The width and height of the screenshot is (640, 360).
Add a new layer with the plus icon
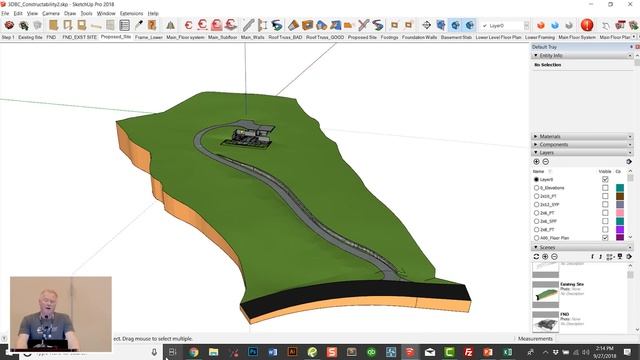click(x=536, y=162)
